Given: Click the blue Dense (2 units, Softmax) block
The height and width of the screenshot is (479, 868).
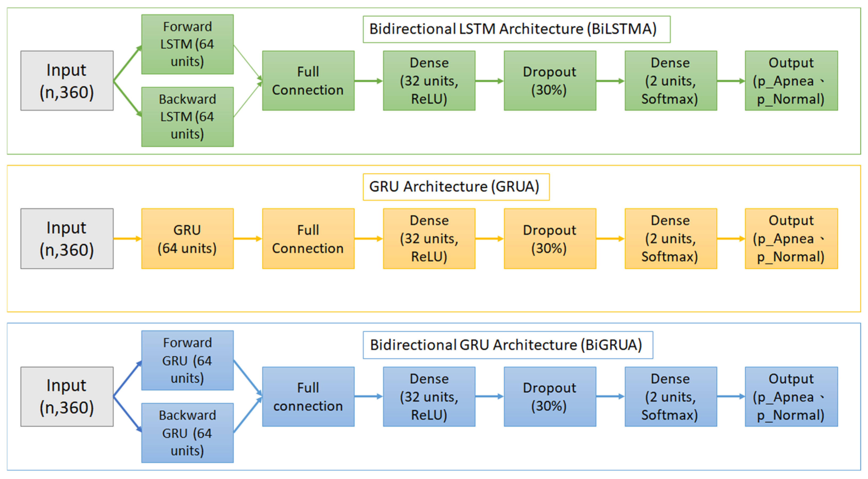Looking at the screenshot, I should [670, 397].
